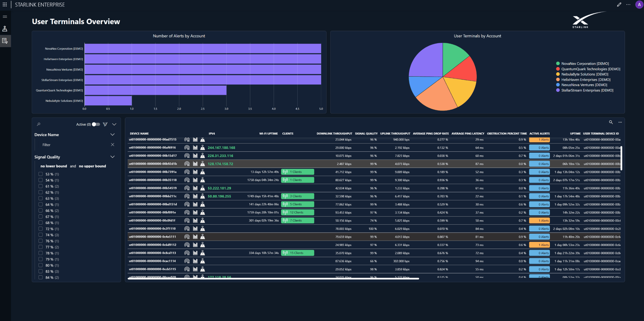Open device link ut01000000-00000000-00b92d1b
644x321 pixels.
coord(153,164)
